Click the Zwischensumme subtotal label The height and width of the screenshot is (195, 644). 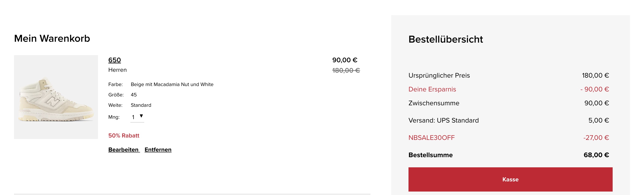coord(434,103)
